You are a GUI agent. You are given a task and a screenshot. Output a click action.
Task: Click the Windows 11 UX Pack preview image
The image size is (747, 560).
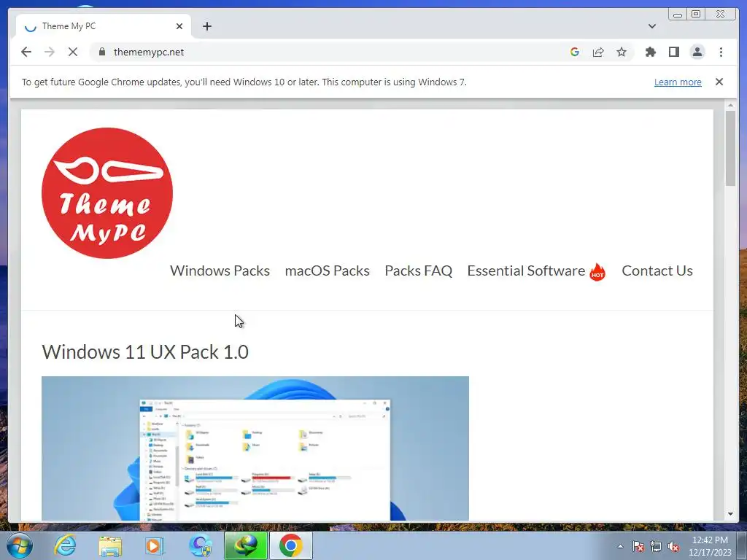pos(255,448)
